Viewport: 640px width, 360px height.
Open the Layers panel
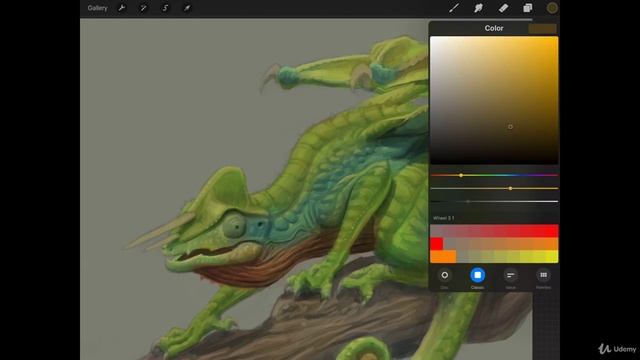click(528, 8)
